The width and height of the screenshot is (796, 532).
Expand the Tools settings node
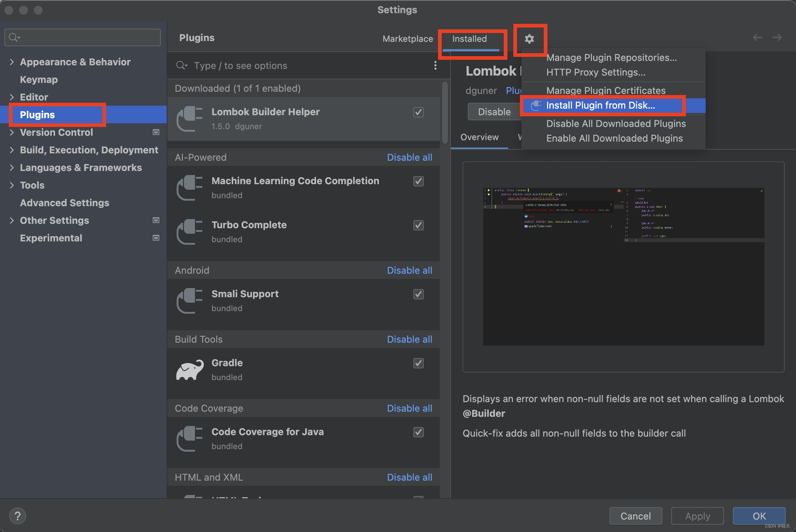(x=12, y=185)
